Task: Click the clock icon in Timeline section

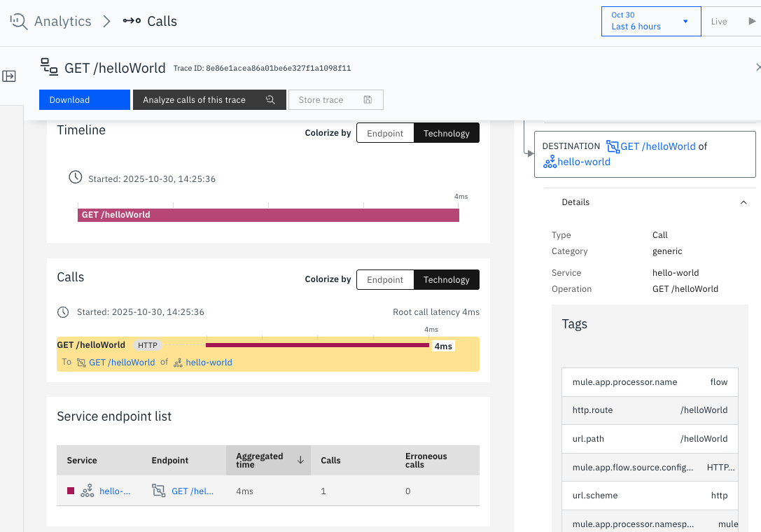Action: click(x=75, y=178)
